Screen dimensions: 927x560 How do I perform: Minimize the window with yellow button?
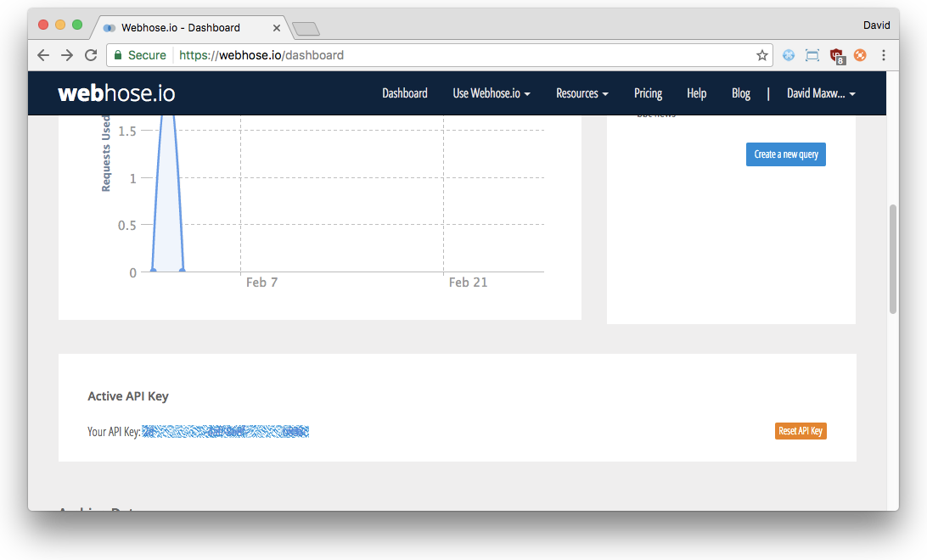pyautogui.click(x=59, y=25)
